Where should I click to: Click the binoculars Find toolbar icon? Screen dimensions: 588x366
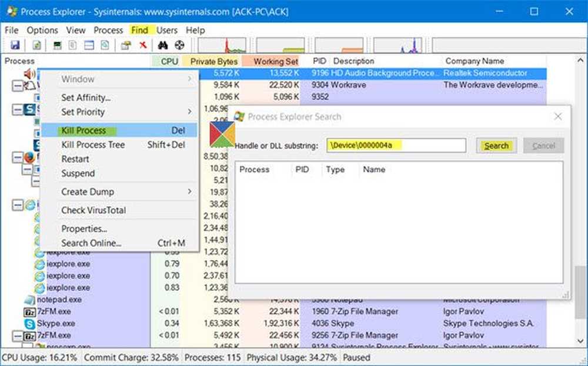point(163,45)
